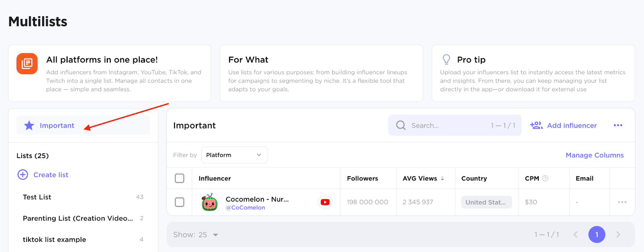Viewport: 644px width, 252px height.
Task: Open the @CoComelon channel link
Action: click(x=245, y=208)
